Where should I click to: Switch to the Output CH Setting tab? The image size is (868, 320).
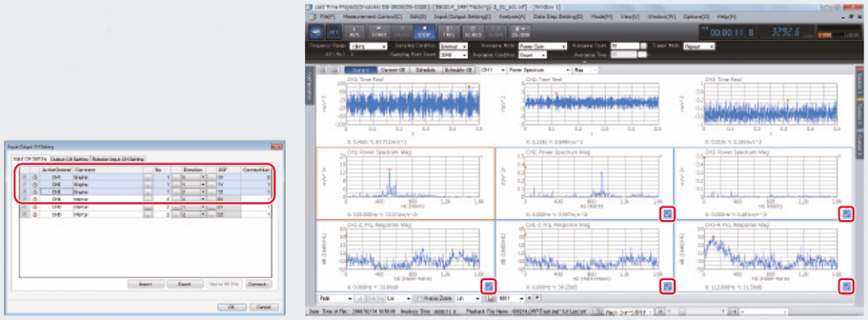(70, 158)
